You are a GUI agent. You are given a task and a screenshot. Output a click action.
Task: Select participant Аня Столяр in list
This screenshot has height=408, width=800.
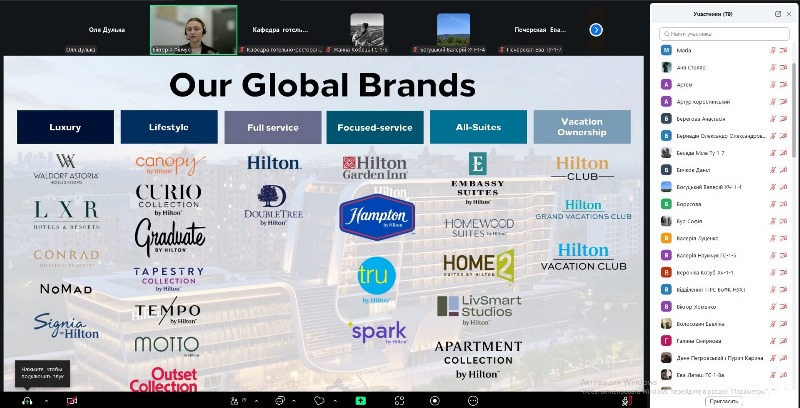(725, 67)
